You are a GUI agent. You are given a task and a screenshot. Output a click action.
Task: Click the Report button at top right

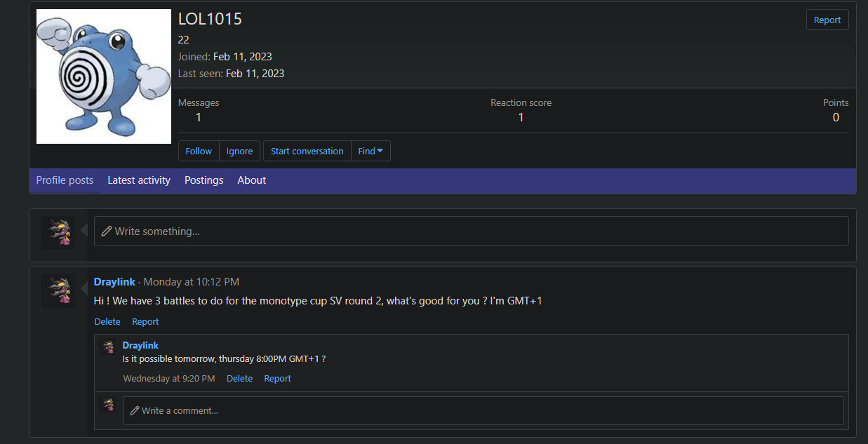[x=827, y=20]
